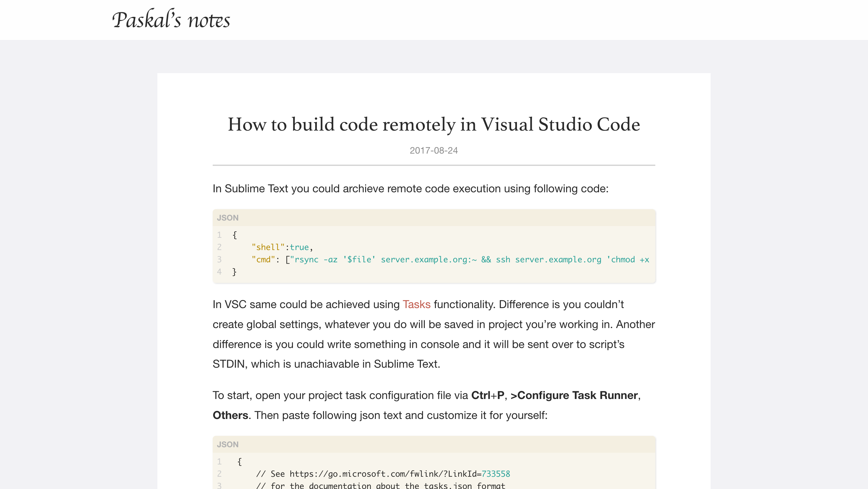The width and height of the screenshot is (868, 489).
Task: Click the sentence starting "In Sublime Text"
Action: tap(410, 188)
